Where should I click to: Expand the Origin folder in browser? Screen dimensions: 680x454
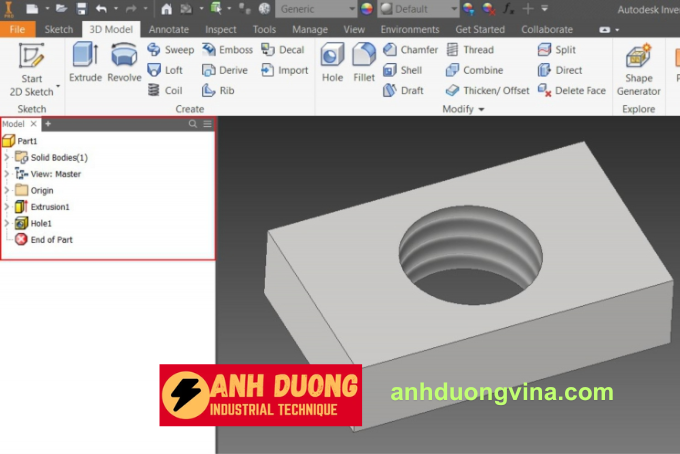[x=7, y=190]
